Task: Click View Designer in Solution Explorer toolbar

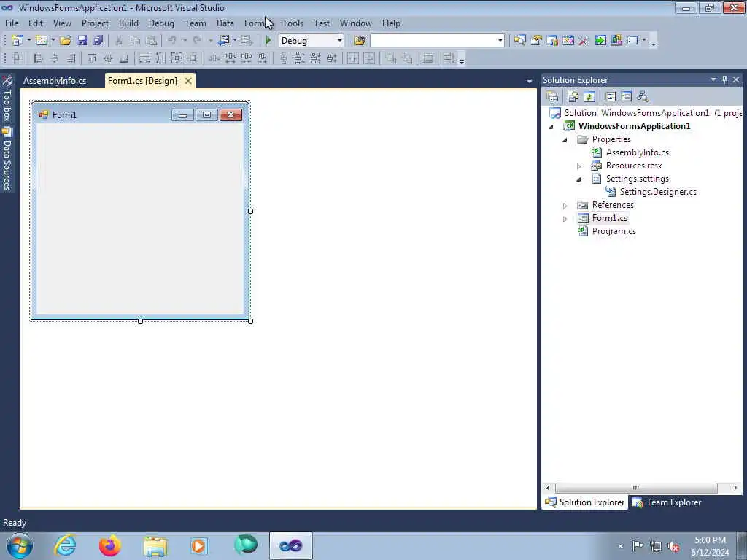Action: (x=627, y=97)
